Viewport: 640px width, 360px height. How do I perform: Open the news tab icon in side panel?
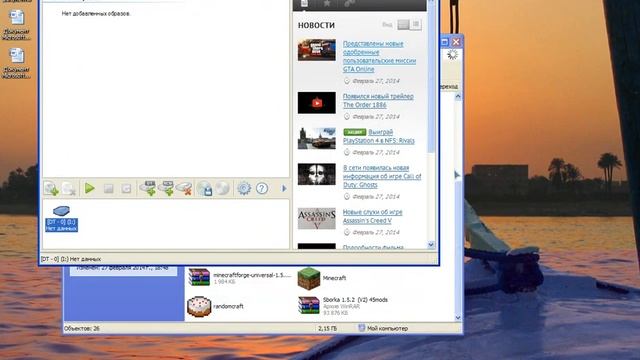pos(304,4)
